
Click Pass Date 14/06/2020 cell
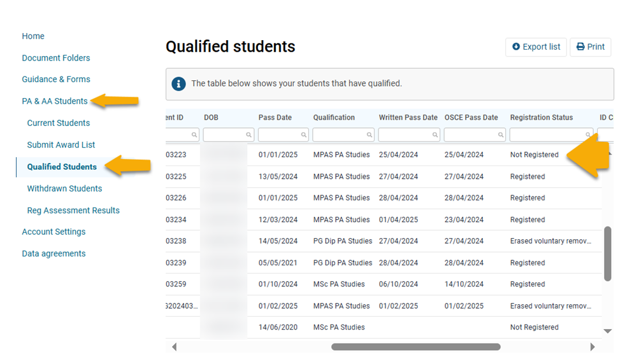(278, 327)
